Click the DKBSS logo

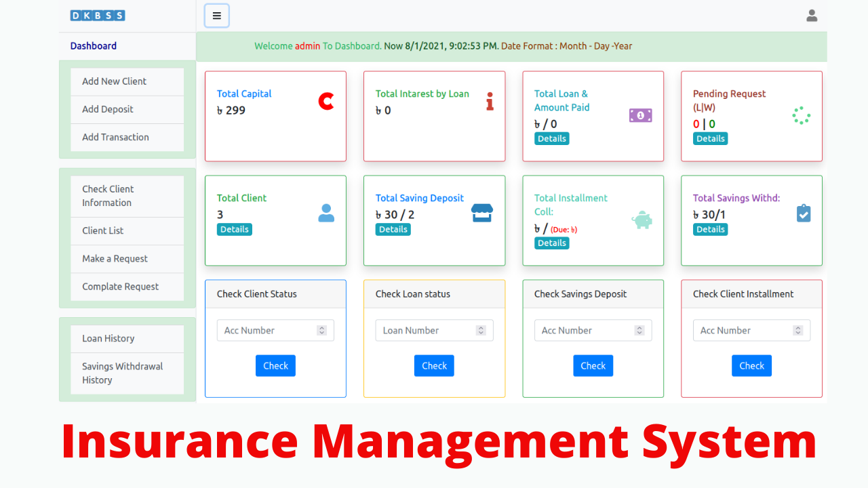coord(98,16)
